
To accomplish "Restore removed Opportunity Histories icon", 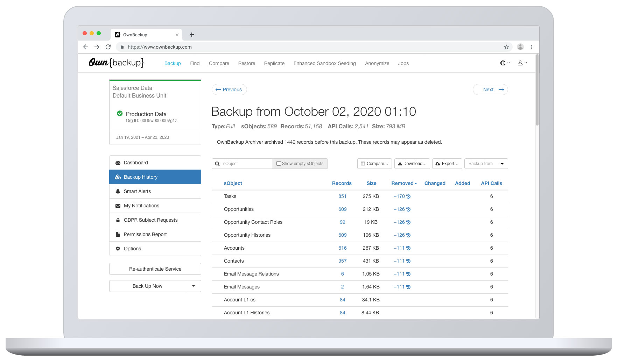I will click(408, 235).
